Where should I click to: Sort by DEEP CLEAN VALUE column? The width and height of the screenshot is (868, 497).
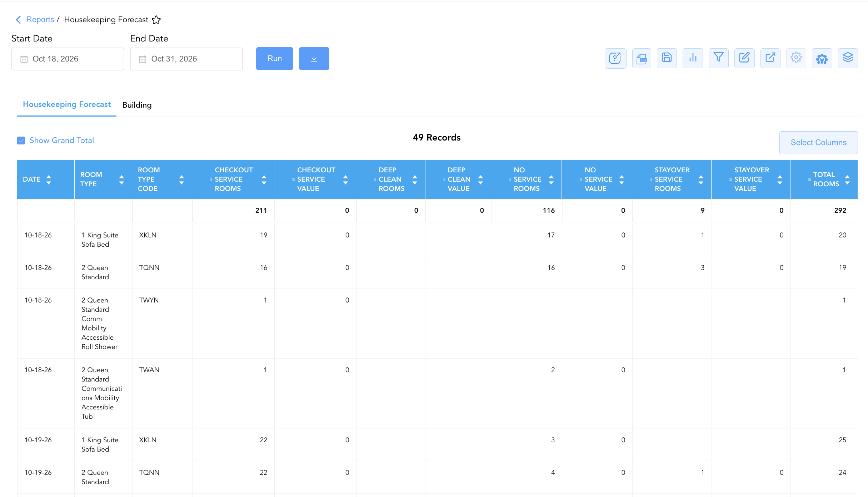tap(480, 179)
